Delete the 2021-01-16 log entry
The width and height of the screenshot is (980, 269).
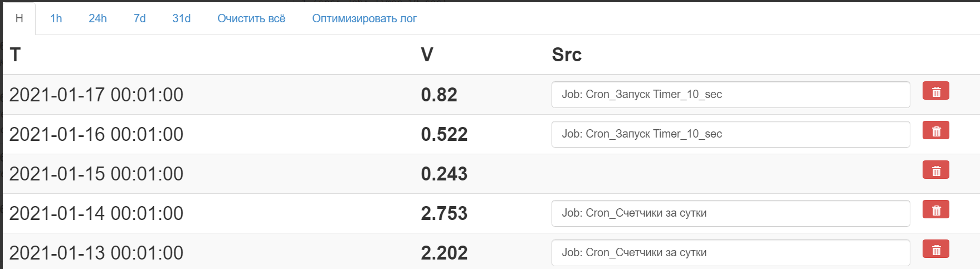pyautogui.click(x=935, y=131)
